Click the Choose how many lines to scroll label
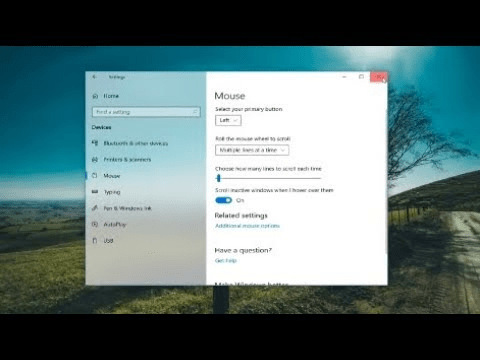Image resolution: width=480 pixels, height=360 pixels. (x=268, y=169)
